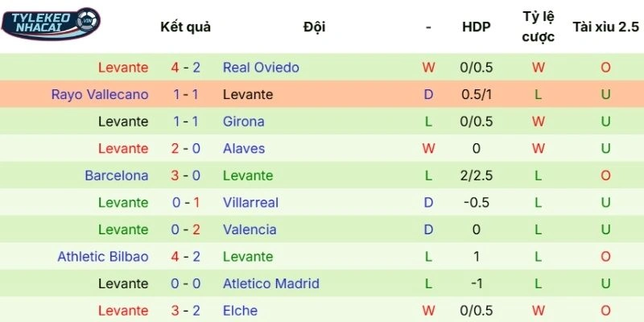Click the 2/2.5 handicap value

(x=476, y=175)
